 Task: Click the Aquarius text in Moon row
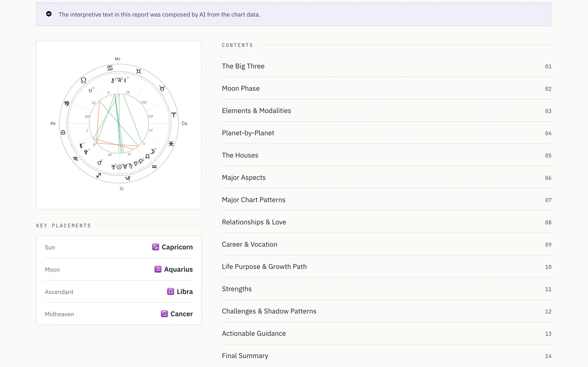coord(178,269)
